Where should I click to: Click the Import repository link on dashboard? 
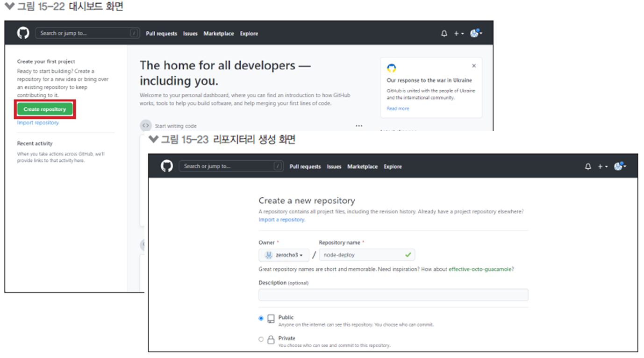click(38, 123)
